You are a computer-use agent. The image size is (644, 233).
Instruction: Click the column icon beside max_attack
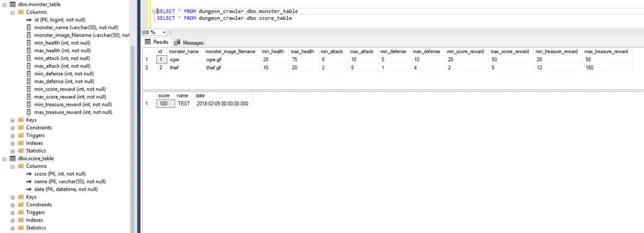[x=29, y=66]
